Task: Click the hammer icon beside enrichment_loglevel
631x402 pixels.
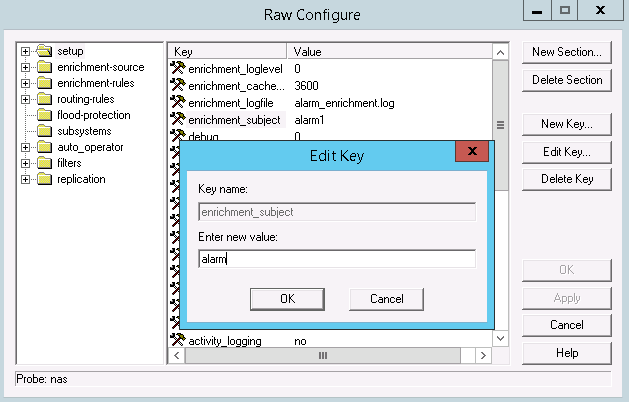Action: (177, 68)
